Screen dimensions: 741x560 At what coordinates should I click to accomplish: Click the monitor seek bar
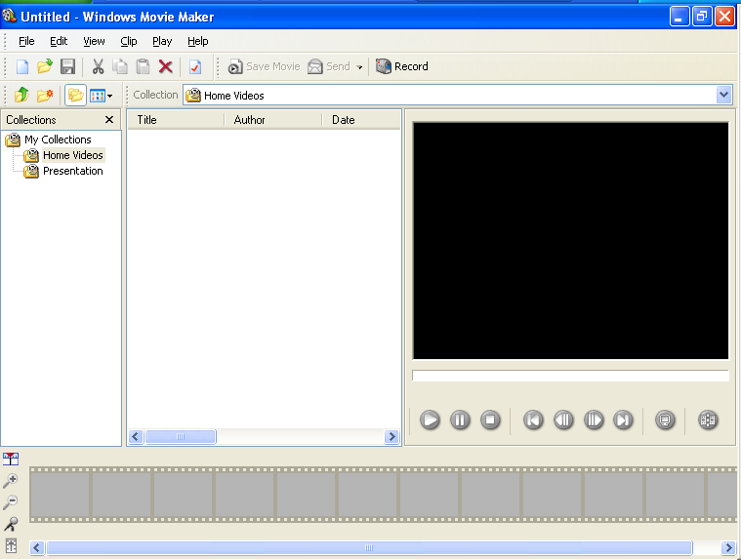click(x=570, y=376)
